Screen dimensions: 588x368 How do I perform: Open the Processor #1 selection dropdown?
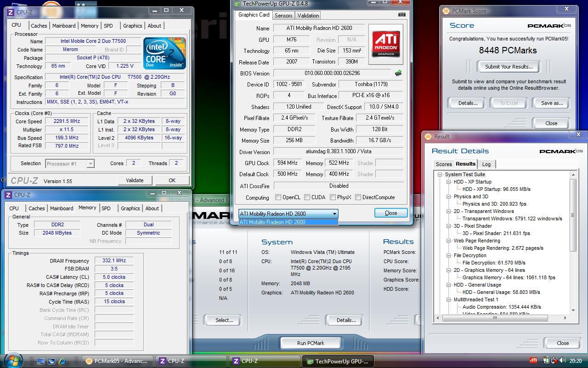[90, 164]
